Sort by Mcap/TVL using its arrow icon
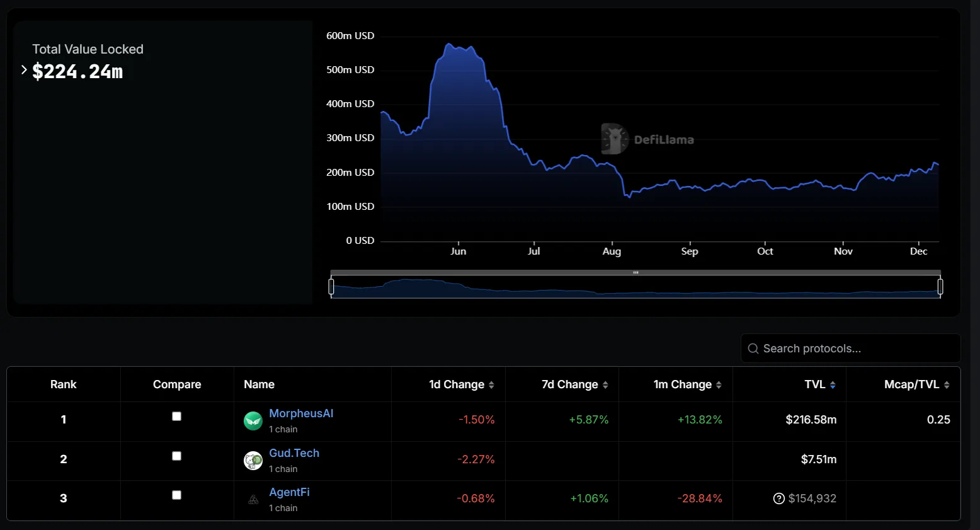This screenshot has height=530, width=980. (947, 385)
